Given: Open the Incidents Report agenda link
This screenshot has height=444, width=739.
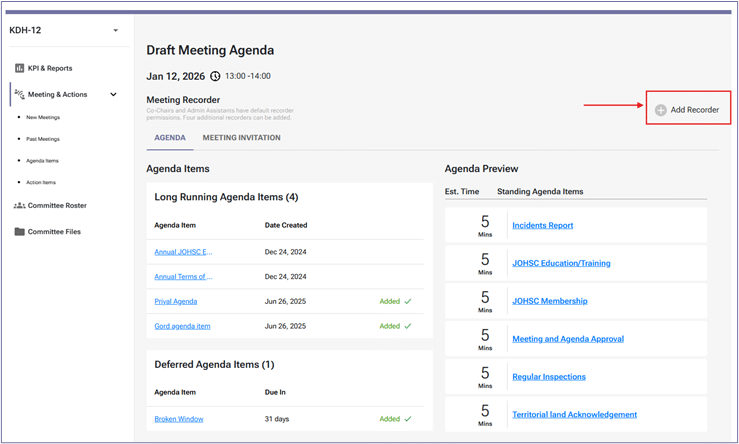Looking at the screenshot, I should pos(542,225).
